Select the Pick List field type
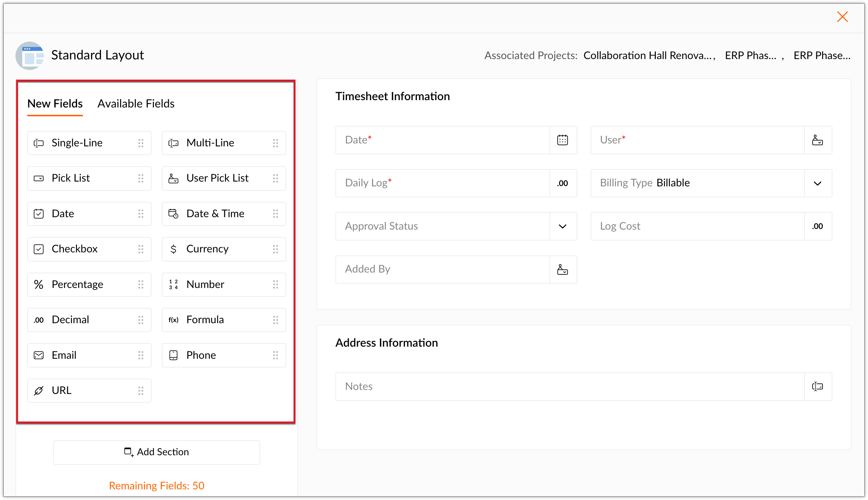The image size is (868, 500). (x=89, y=178)
